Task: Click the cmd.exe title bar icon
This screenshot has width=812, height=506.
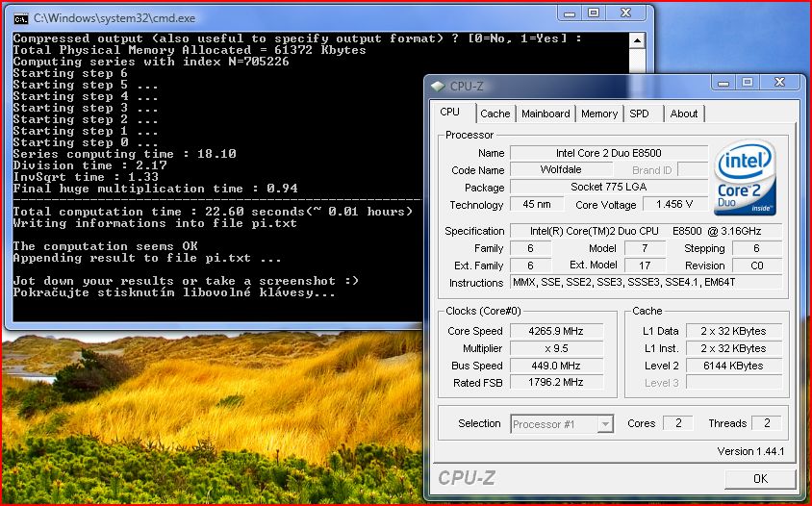Action: point(21,19)
